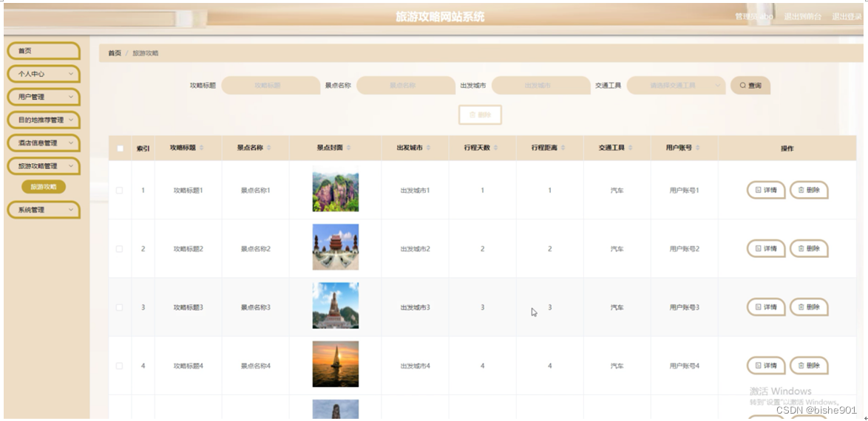This screenshot has width=868, height=421.
Task: Click the trash icon in the batch 删除 button
Action: coord(472,115)
